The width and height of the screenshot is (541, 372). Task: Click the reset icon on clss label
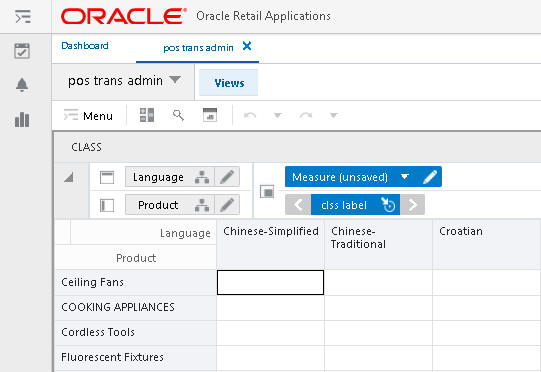[x=388, y=205]
